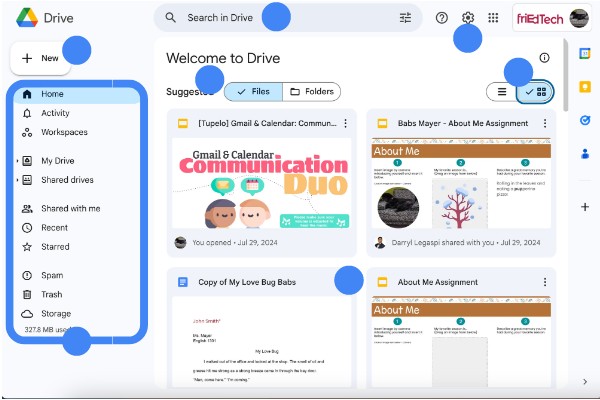
Task: Click the search filter options icon
Action: click(405, 18)
